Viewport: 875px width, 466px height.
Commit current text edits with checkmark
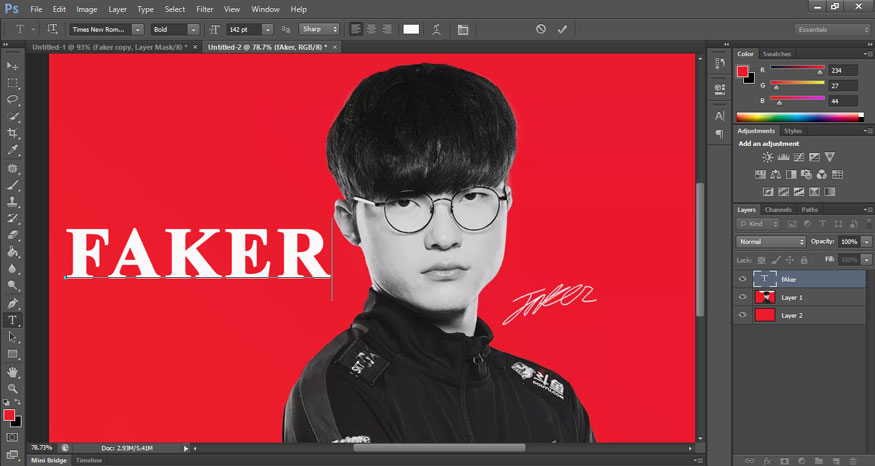[562, 29]
